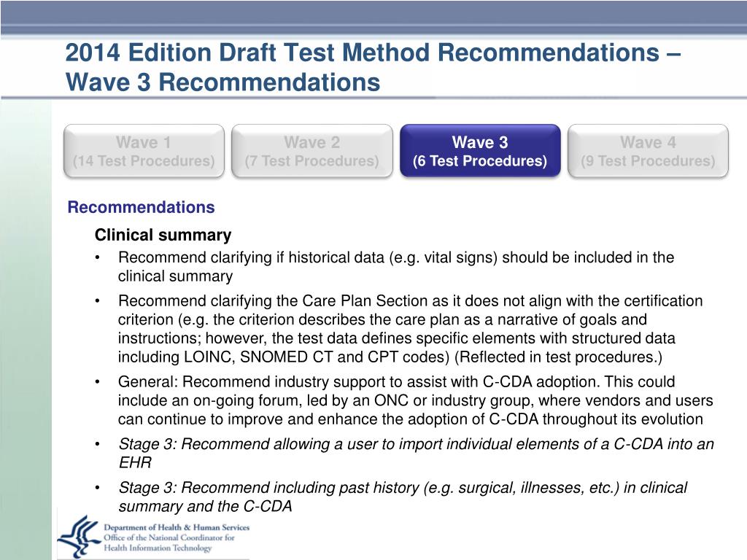Click the bullet about historical data vital signs
This screenshot has width=747, height=560.
(396, 267)
